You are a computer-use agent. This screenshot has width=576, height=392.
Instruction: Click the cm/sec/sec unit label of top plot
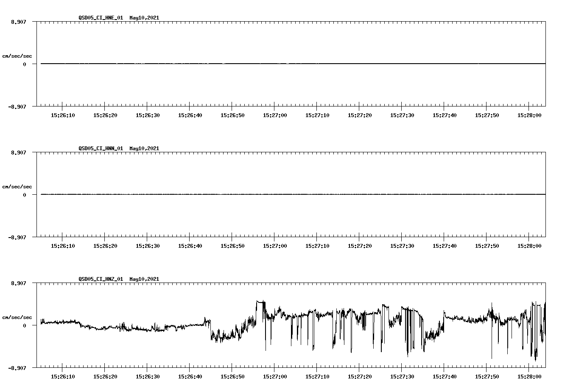pyautogui.click(x=17, y=56)
